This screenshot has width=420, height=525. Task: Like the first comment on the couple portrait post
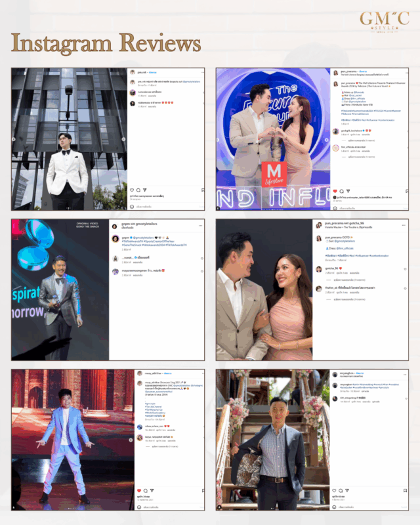(x=404, y=269)
